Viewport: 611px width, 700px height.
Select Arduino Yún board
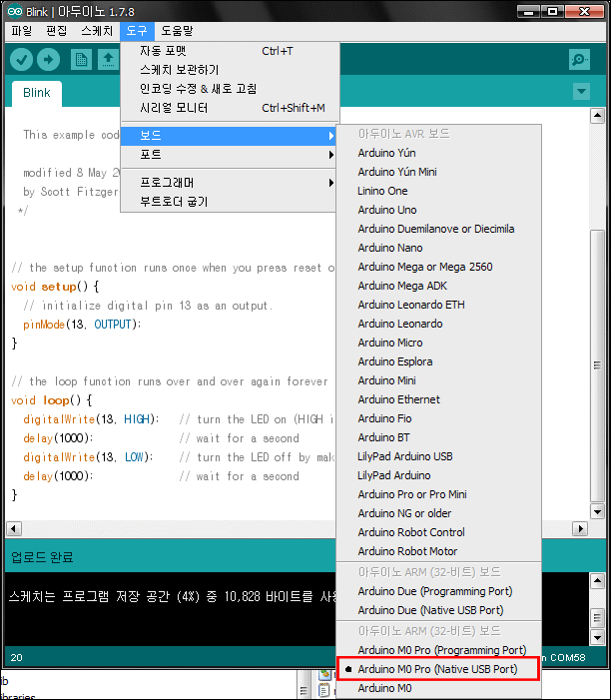click(x=438, y=153)
